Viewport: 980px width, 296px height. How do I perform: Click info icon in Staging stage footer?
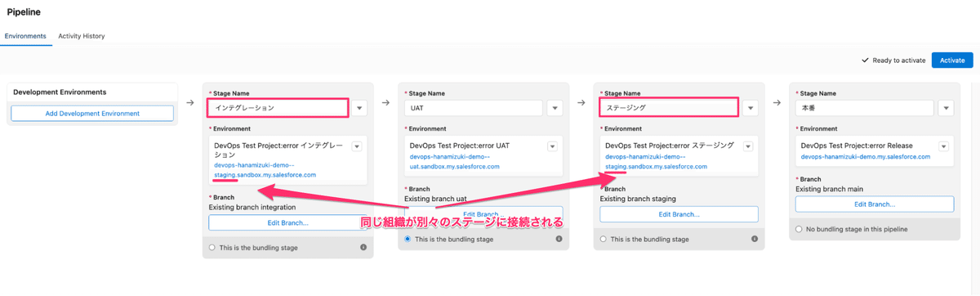click(x=755, y=240)
